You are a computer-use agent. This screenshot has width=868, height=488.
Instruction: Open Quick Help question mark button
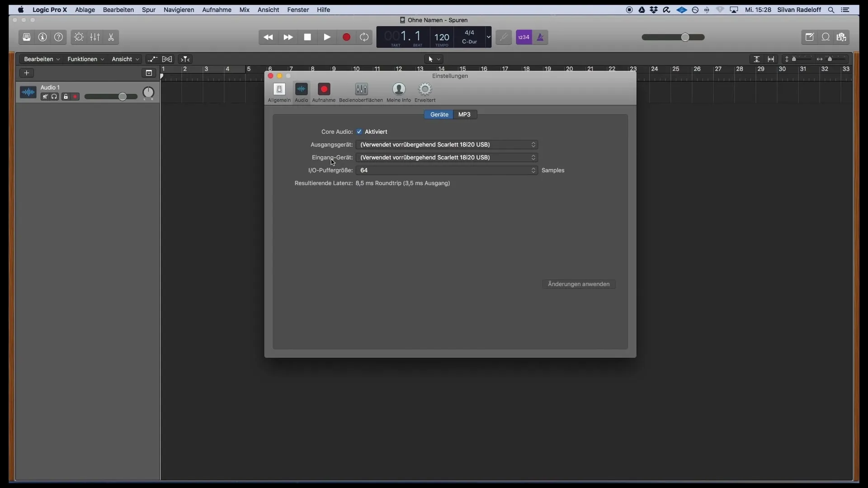pyautogui.click(x=59, y=37)
